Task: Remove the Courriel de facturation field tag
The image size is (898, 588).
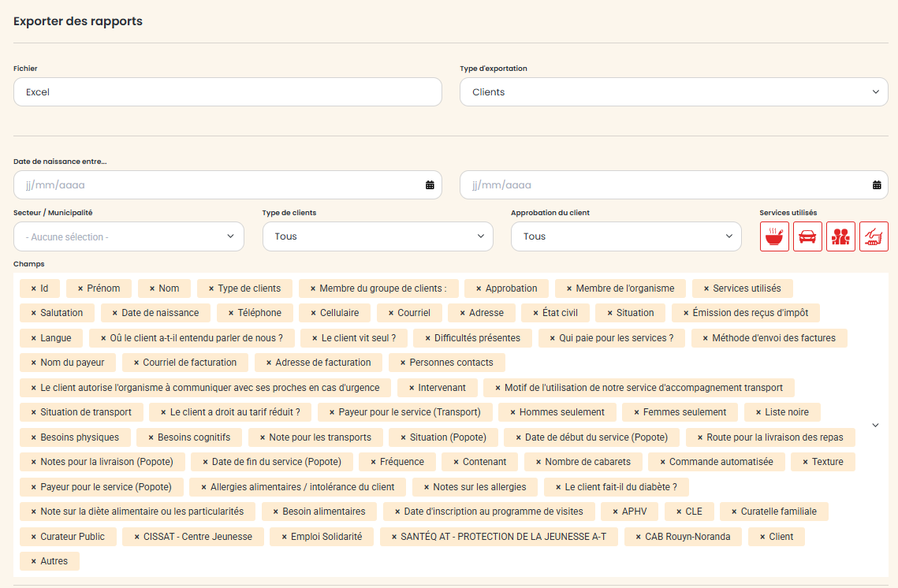Action: [136, 363]
